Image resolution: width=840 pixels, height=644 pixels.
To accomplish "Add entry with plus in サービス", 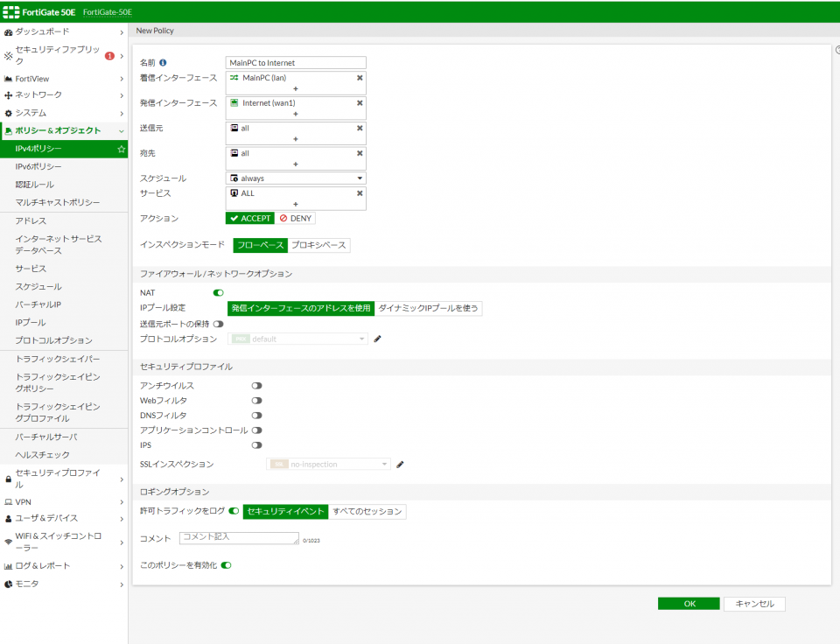I will coord(296,205).
